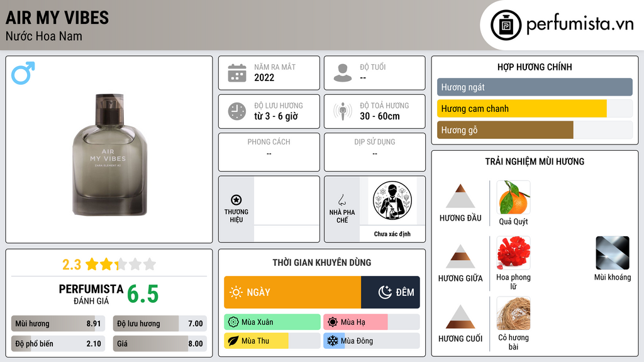Click the perfumista.vn bottle logo icon
The height and width of the screenshot is (362, 644).
pyautogui.click(x=506, y=25)
